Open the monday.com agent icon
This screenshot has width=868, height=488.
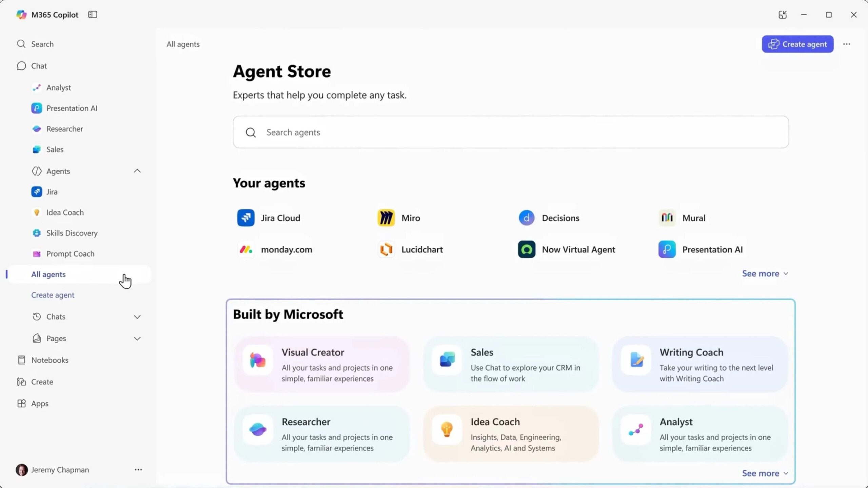click(x=246, y=249)
